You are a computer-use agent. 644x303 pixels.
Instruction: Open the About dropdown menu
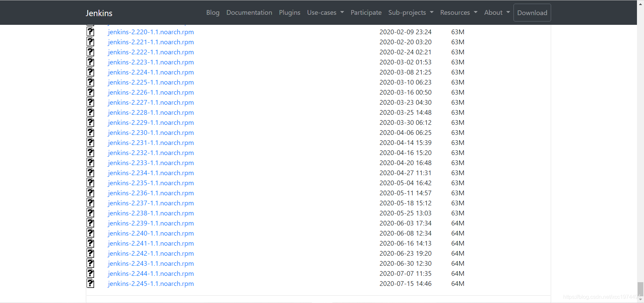[497, 12]
